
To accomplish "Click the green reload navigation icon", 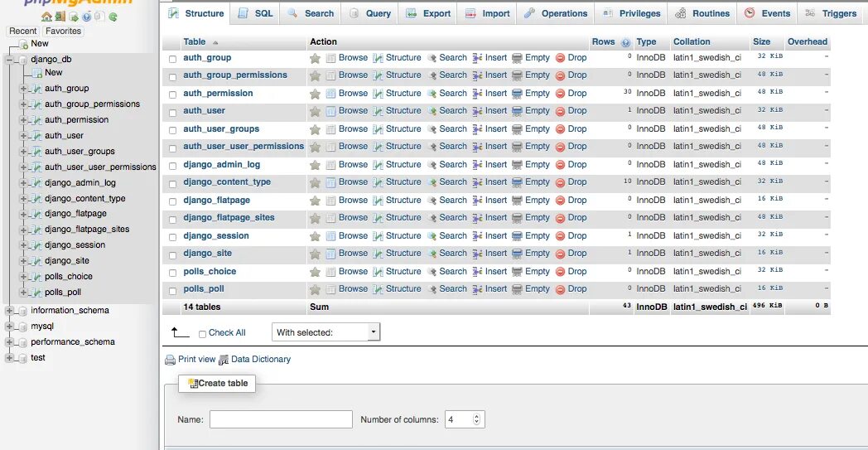I will (113, 17).
